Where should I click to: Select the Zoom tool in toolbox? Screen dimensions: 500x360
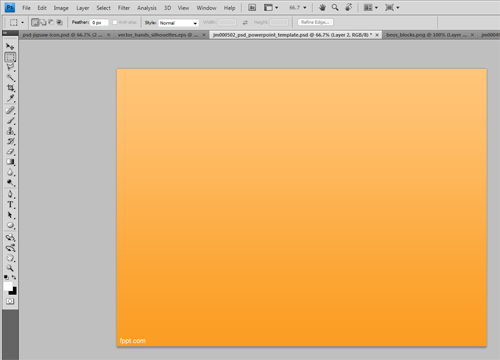[x=11, y=268]
